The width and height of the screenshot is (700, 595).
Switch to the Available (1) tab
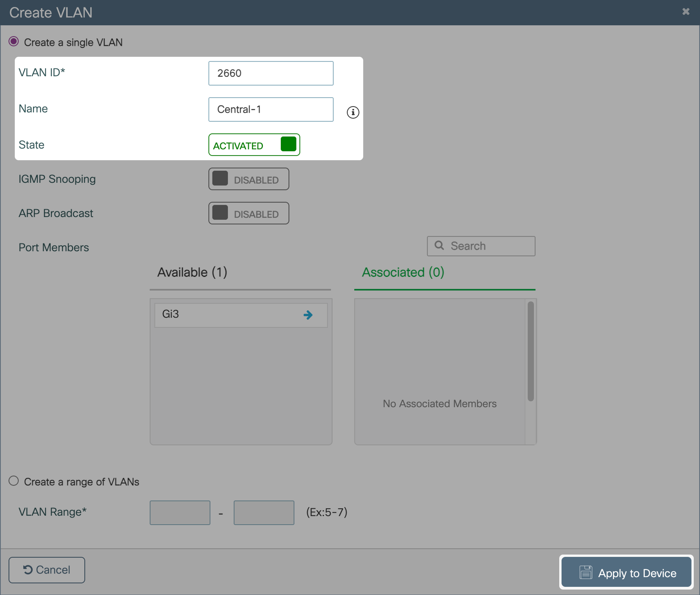tap(192, 273)
